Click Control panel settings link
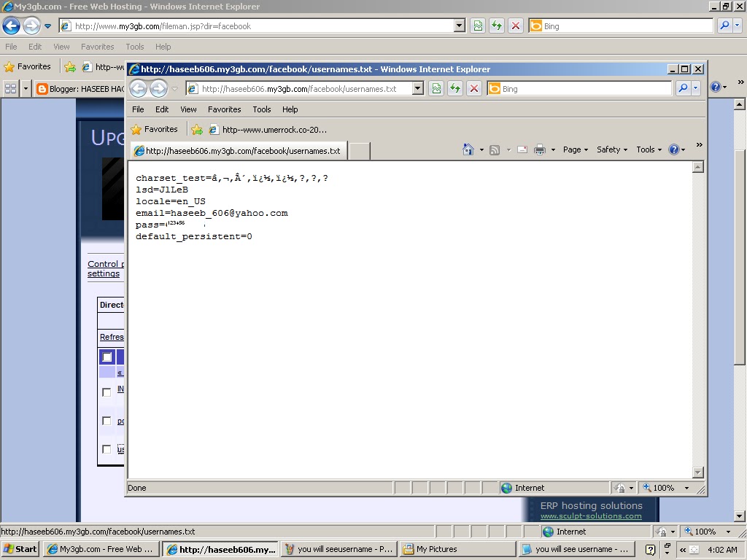The image size is (747, 560). point(105,268)
